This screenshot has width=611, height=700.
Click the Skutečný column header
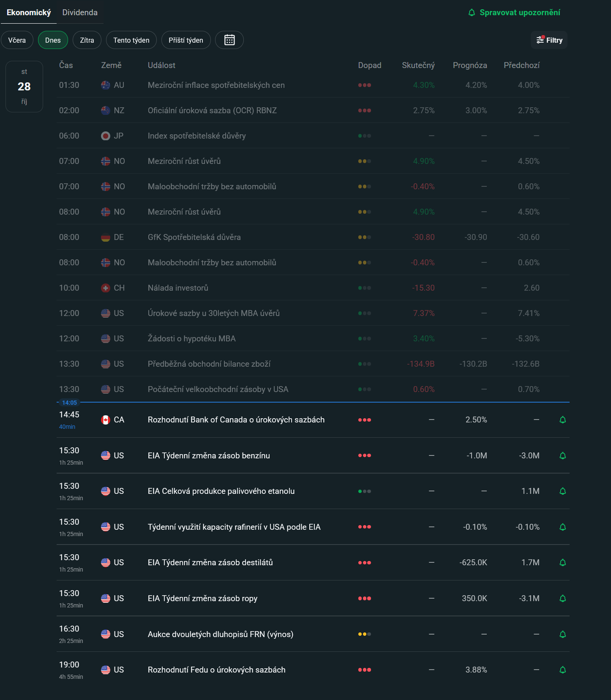[x=418, y=65]
